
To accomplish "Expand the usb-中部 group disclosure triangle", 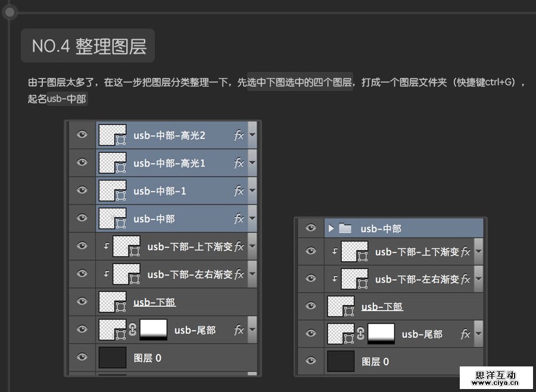I will point(331,229).
